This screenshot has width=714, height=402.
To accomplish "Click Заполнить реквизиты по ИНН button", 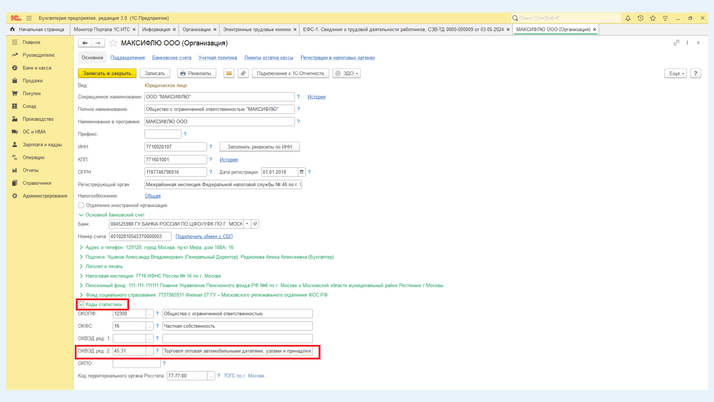I will [259, 147].
